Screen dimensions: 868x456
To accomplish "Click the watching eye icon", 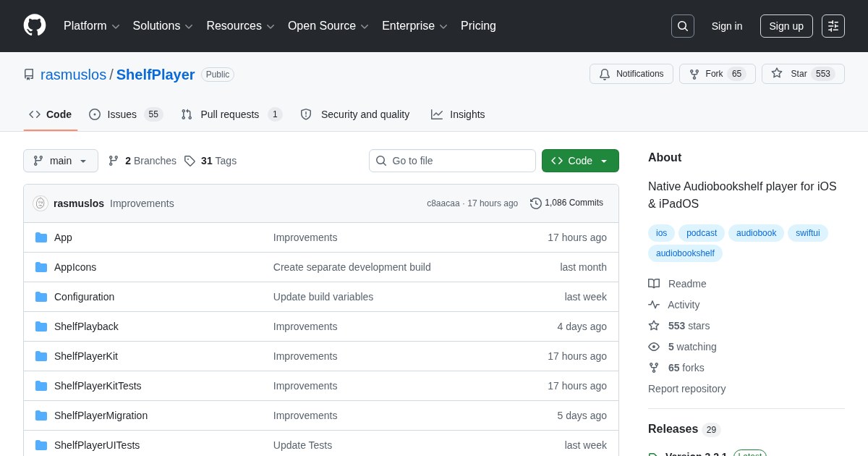I will pyautogui.click(x=654, y=347).
